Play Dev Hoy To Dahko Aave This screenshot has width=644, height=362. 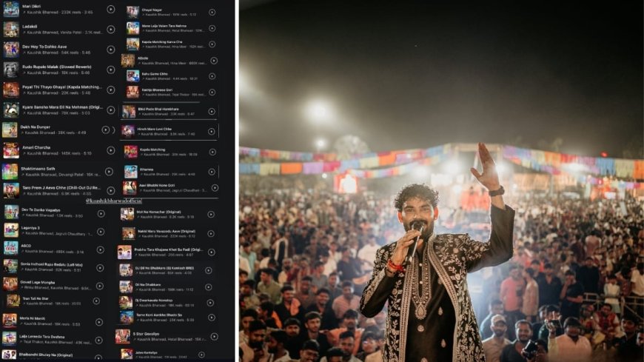coord(111,50)
